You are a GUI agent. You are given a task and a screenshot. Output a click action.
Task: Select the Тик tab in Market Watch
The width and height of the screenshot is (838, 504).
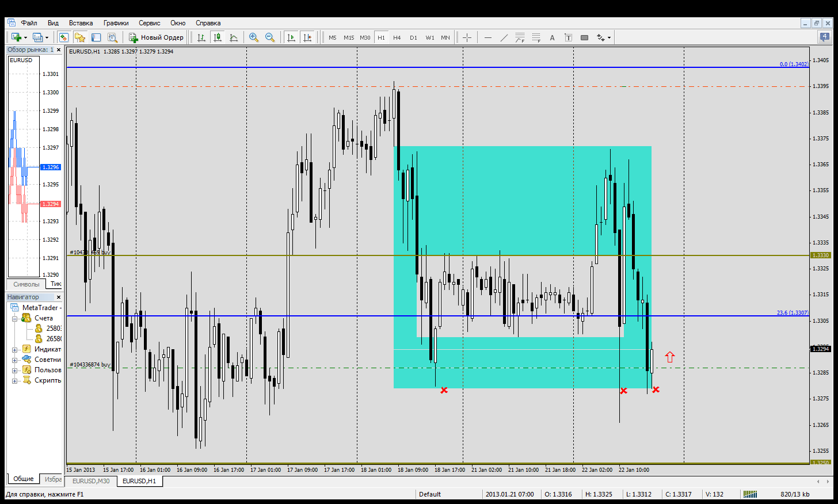pyautogui.click(x=55, y=284)
